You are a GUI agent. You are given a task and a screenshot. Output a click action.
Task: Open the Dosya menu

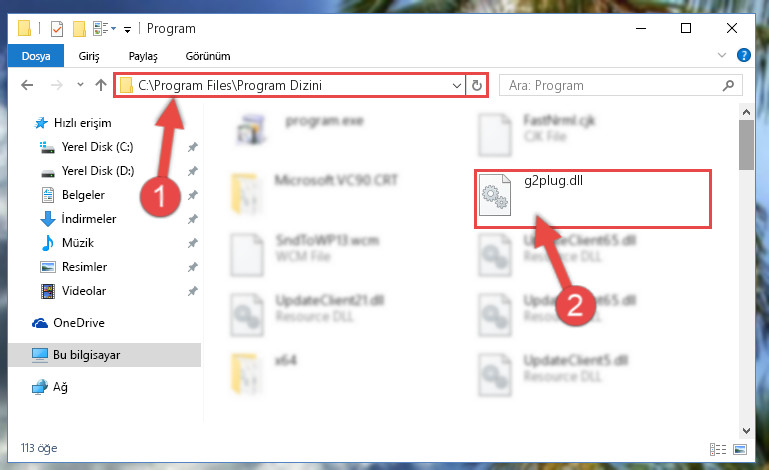click(x=36, y=56)
